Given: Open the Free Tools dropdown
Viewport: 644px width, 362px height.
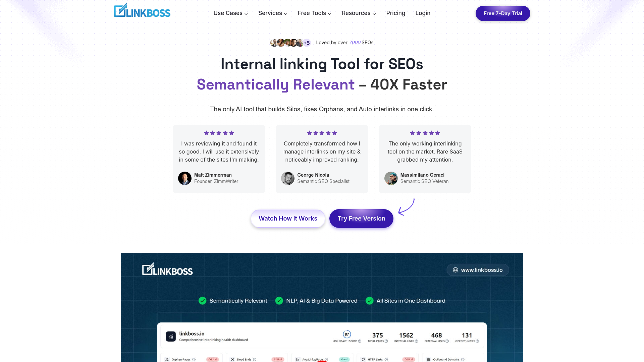Looking at the screenshot, I should coord(315,13).
